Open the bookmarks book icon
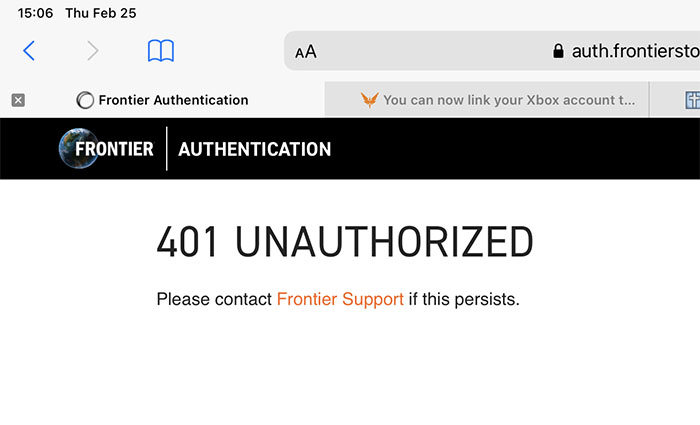This screenshot has height=425, width=700. pyautogui.click(x=161, y=50)
